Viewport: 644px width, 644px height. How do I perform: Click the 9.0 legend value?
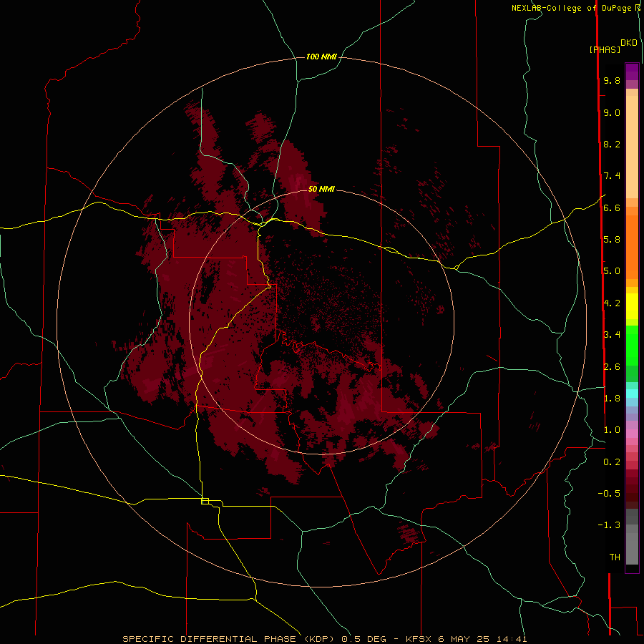coord(612,112)
